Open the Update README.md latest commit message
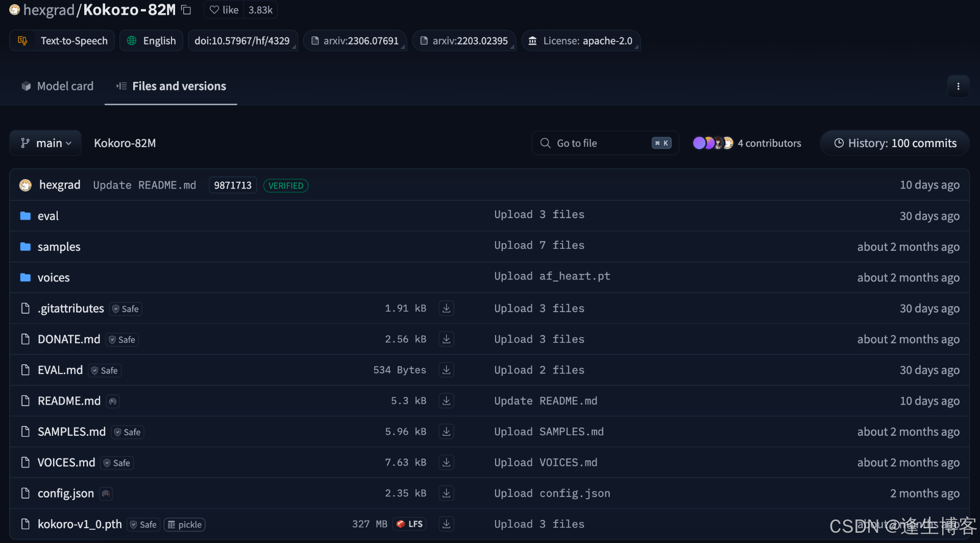 coord(144,185)
